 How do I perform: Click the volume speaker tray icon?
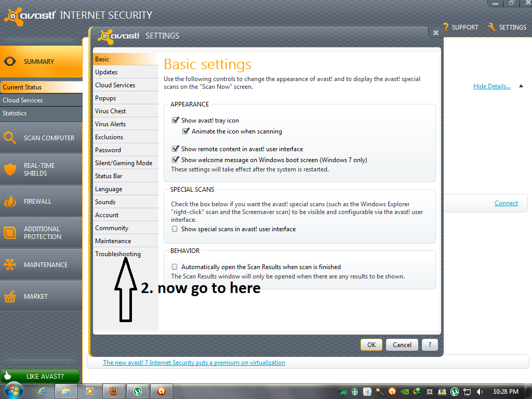pos(480,392)
